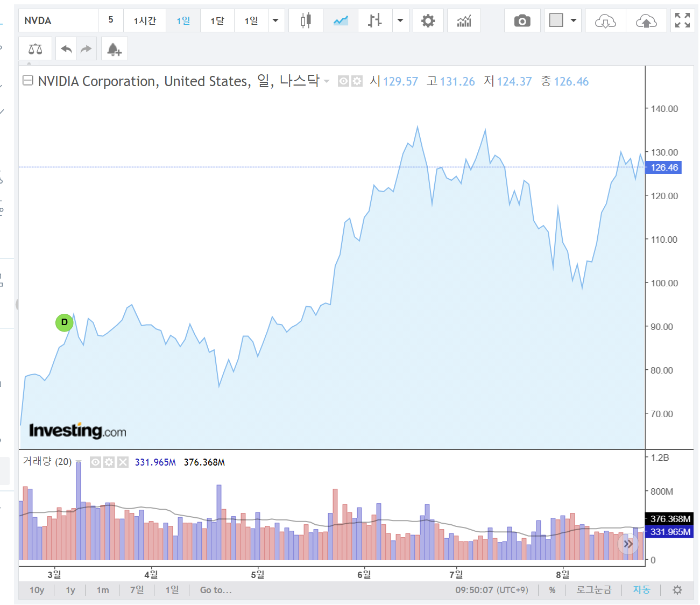Toggle 자동 auto scale
The image size is (700, 605).
[641, 590]
